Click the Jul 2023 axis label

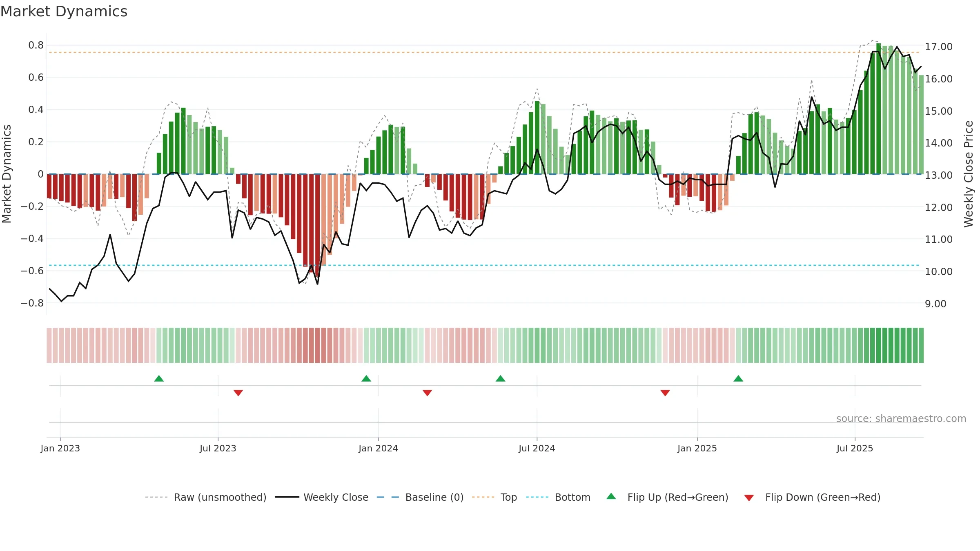[218, 448]
